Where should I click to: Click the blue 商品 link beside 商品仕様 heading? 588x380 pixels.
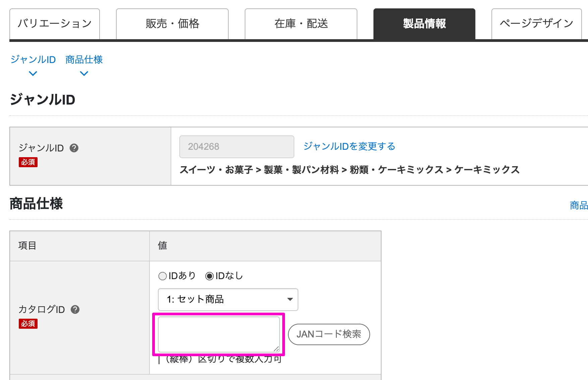point(579,205)
